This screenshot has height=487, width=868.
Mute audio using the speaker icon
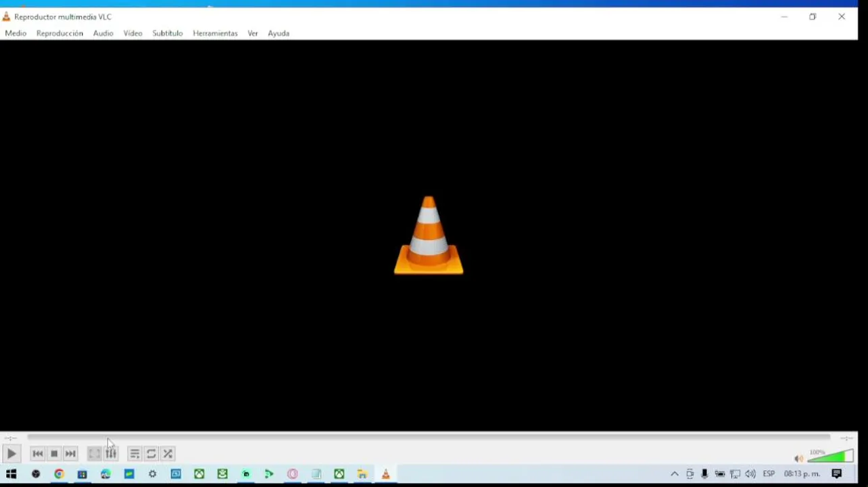coord(798,458)
